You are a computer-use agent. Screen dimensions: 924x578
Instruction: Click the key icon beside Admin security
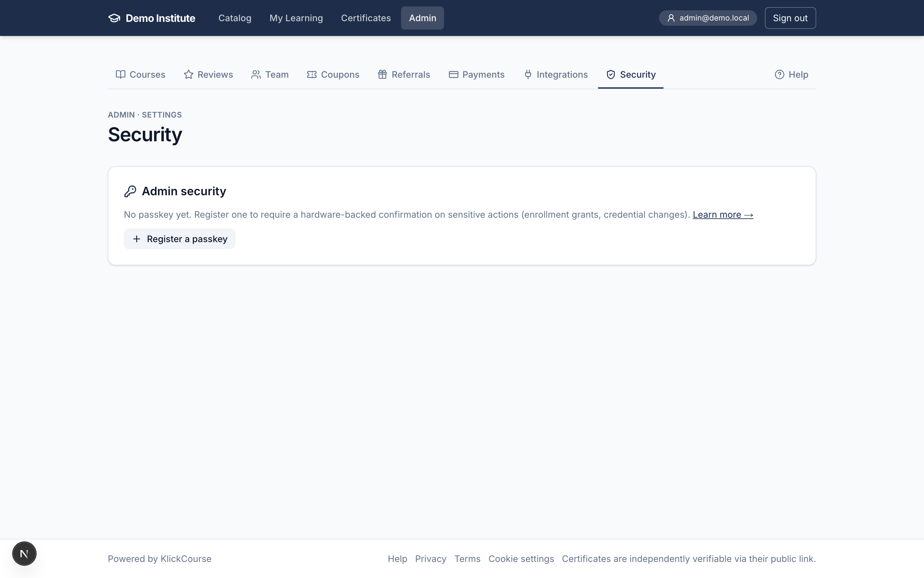130,191
